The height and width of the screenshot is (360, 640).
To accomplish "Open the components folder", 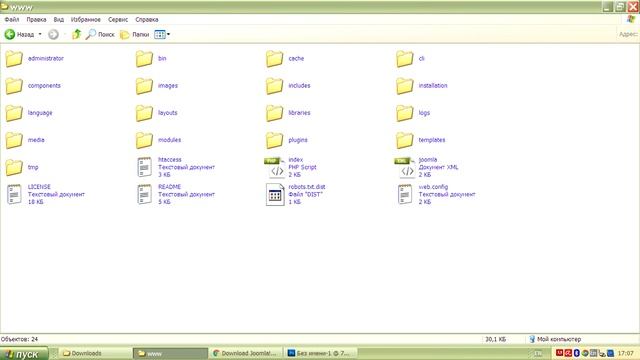I will (x=33, y=86).
